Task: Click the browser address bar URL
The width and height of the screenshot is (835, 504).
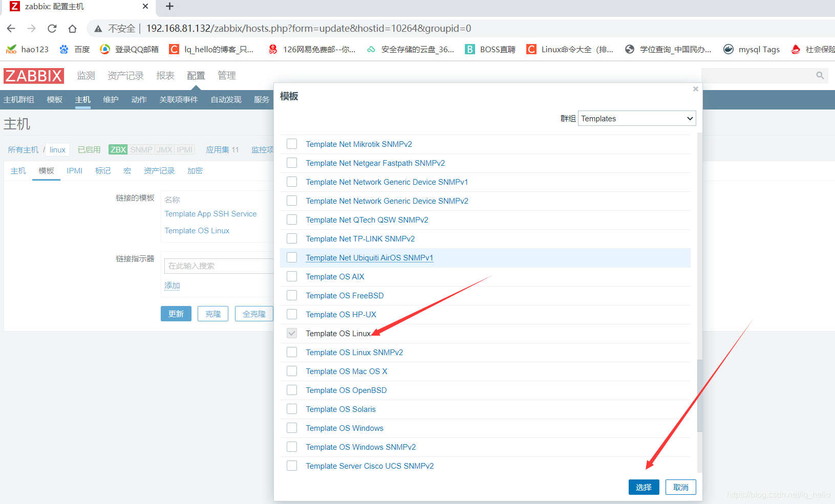Action: (309, 28)
